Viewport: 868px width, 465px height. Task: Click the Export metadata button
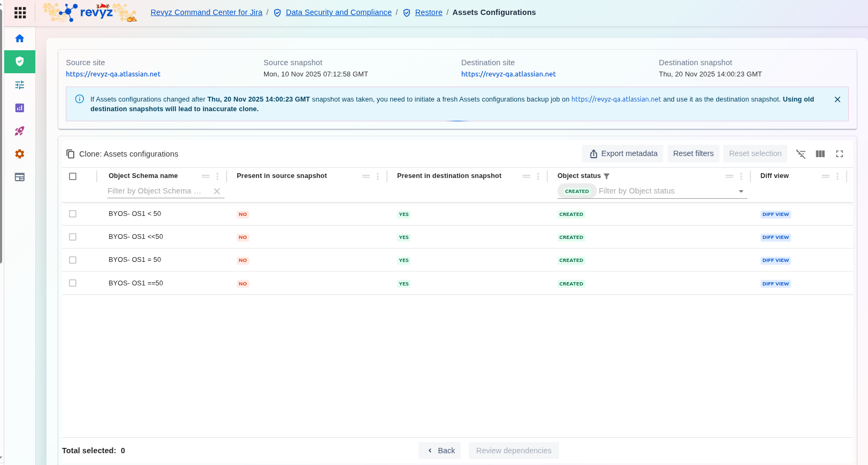pyautogui.click(x=623, y=154)
